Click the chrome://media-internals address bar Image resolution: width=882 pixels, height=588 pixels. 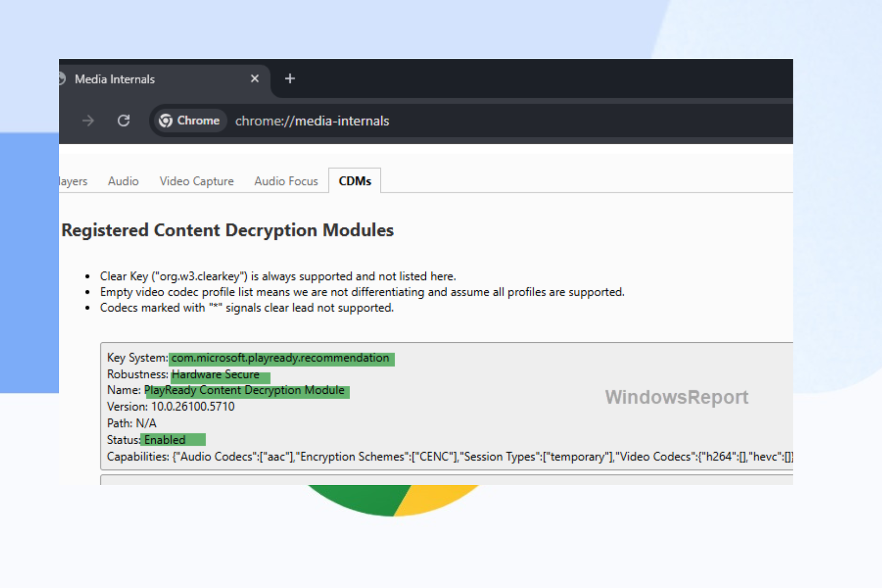pyautogui.click(x=312, y=121)
